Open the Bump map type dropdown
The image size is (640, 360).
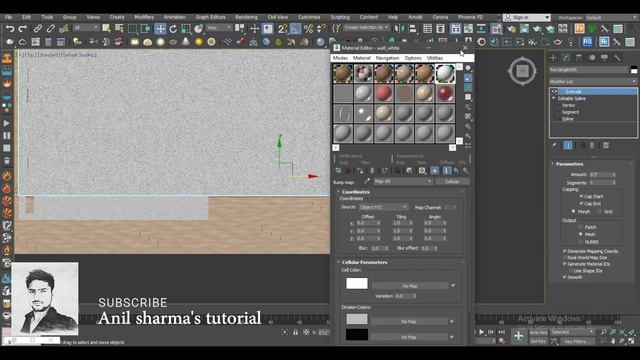click(403, 181)
